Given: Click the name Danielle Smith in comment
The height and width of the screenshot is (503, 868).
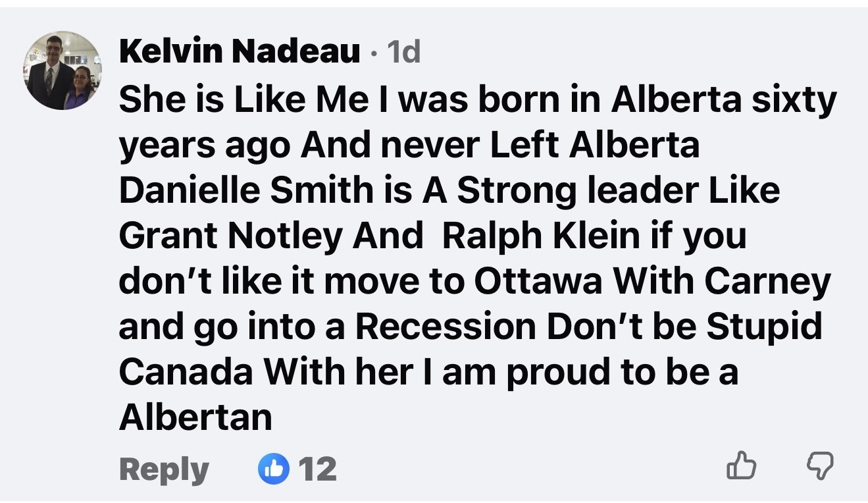Looking at the screenshot, I should tap(245, 190).
